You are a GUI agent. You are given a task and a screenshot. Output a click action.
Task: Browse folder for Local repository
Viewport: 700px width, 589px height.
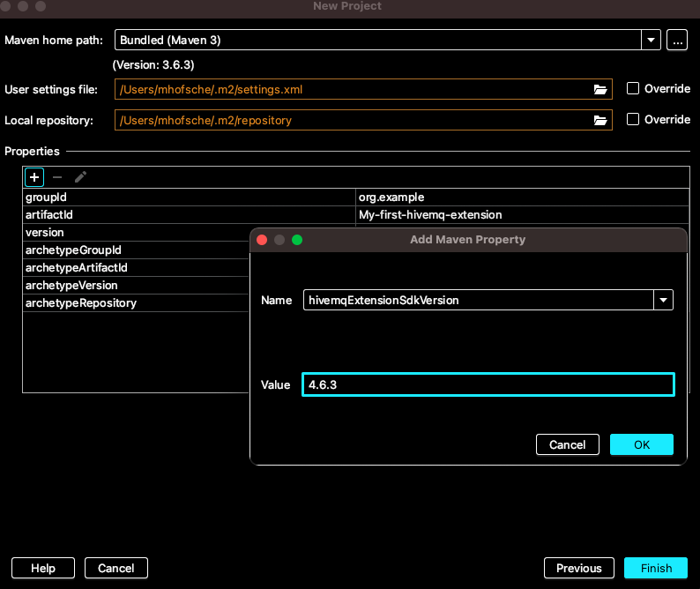(x=600, y=120)
